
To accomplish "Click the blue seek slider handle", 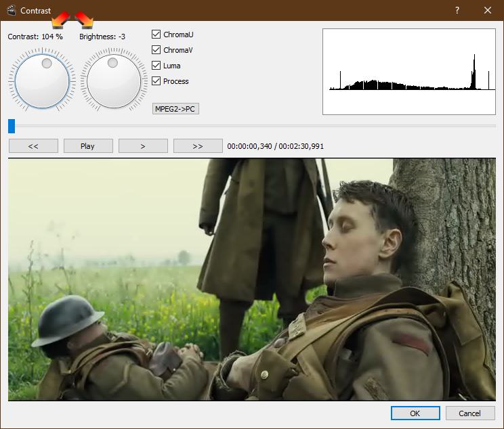I will click(x=12, y=126).
